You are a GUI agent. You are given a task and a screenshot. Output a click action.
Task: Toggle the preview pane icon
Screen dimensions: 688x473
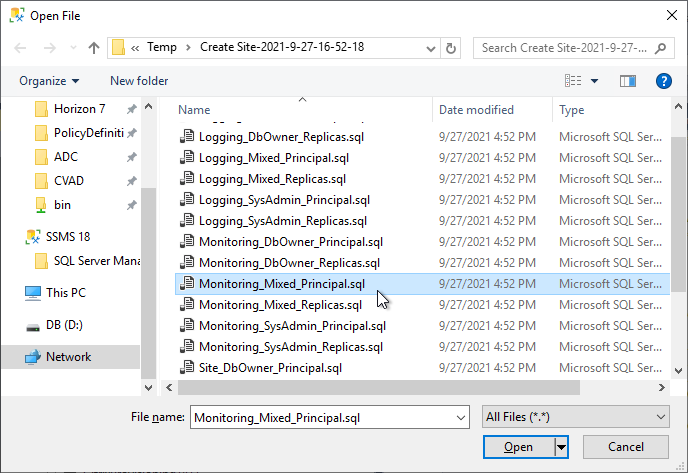[628, 81]
